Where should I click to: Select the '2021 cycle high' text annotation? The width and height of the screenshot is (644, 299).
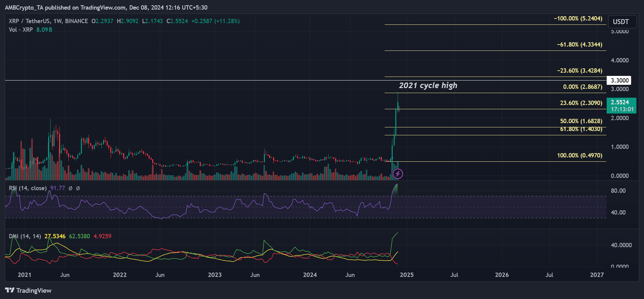coord(428,85)
